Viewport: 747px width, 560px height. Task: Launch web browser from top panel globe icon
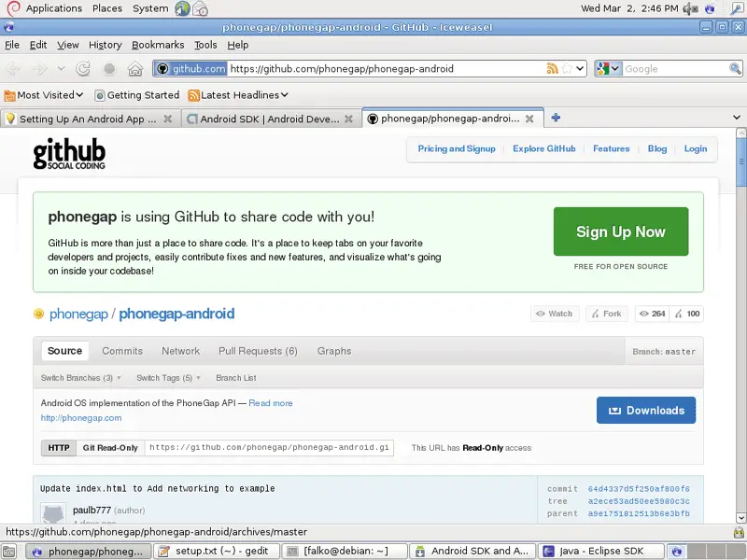[x=182, y=8]
